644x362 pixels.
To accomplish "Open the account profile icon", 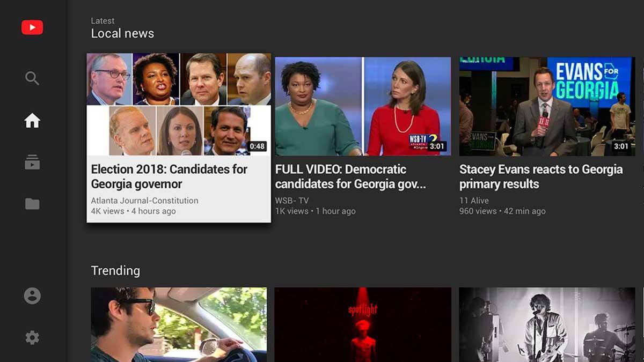I will pos(32,295).
